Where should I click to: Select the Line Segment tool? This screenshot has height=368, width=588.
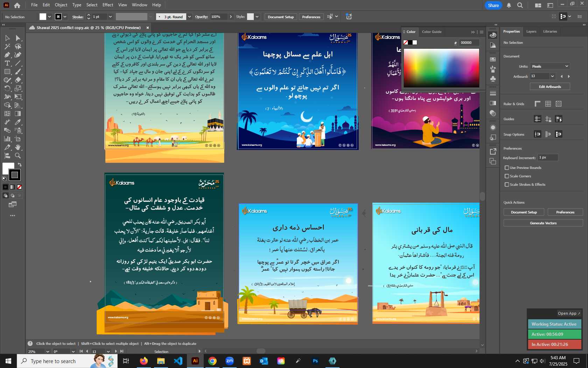pos(18,63)
